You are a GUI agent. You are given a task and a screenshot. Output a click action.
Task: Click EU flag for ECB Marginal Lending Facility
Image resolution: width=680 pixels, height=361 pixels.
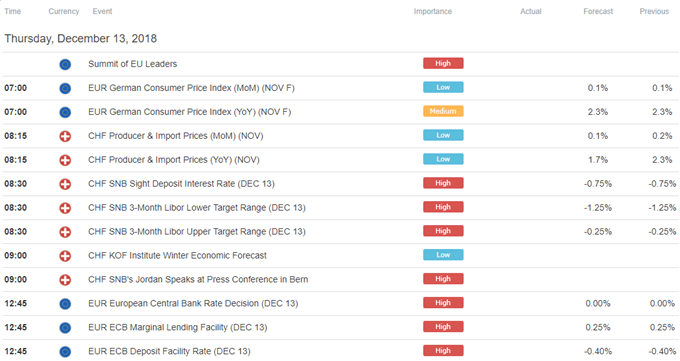tap(65, 328)
